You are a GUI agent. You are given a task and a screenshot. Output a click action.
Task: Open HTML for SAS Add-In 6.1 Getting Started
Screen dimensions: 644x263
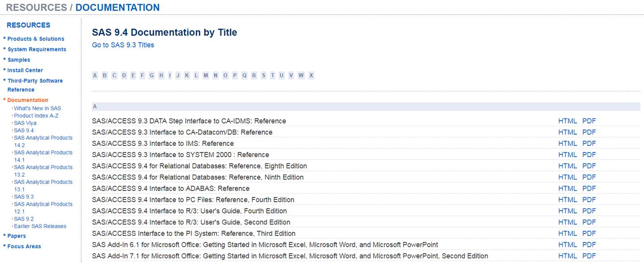point(568,245)
